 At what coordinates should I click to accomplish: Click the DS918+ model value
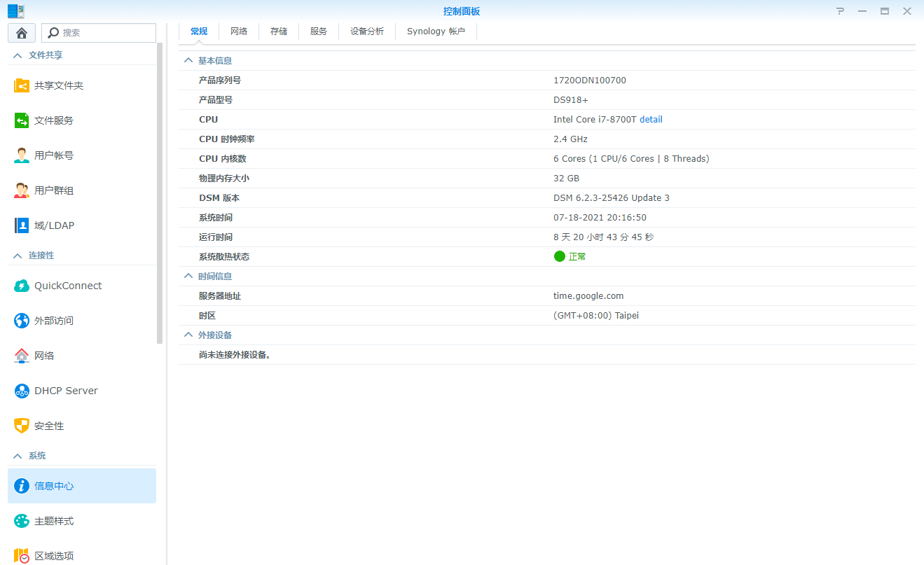click(571, 100)
